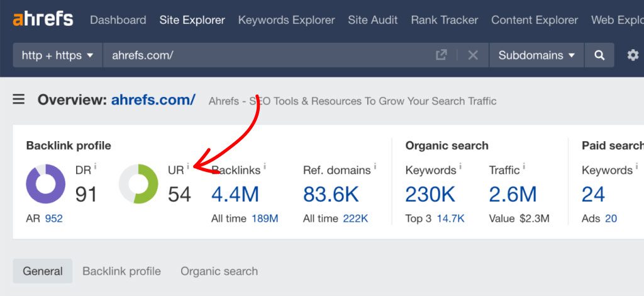Click the Organic search section heading
The image size is (644, 296).
coord(447,145)
